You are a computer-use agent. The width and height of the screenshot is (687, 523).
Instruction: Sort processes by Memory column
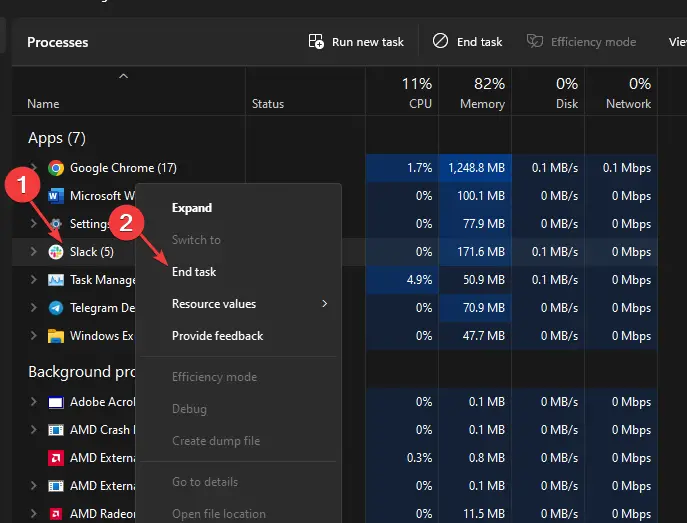pos(481,93)
